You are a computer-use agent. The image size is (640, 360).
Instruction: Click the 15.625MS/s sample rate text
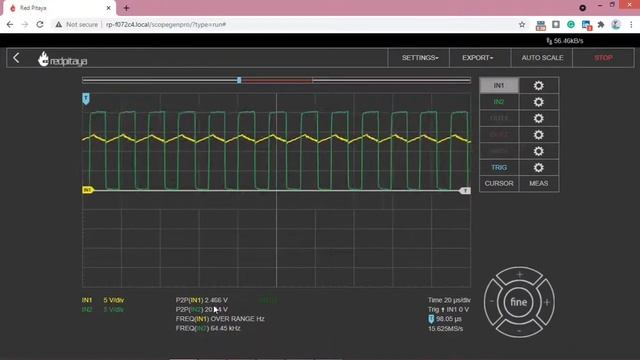(445, 329)
